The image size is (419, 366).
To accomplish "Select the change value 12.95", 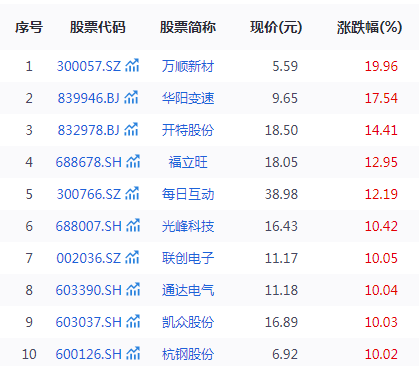I will [x=381, y=162].
